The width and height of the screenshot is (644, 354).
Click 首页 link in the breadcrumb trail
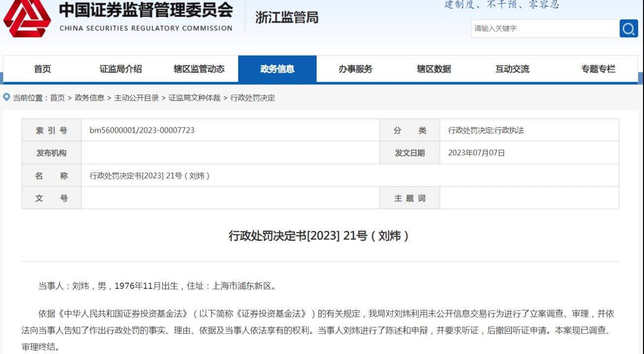(58, 98)
